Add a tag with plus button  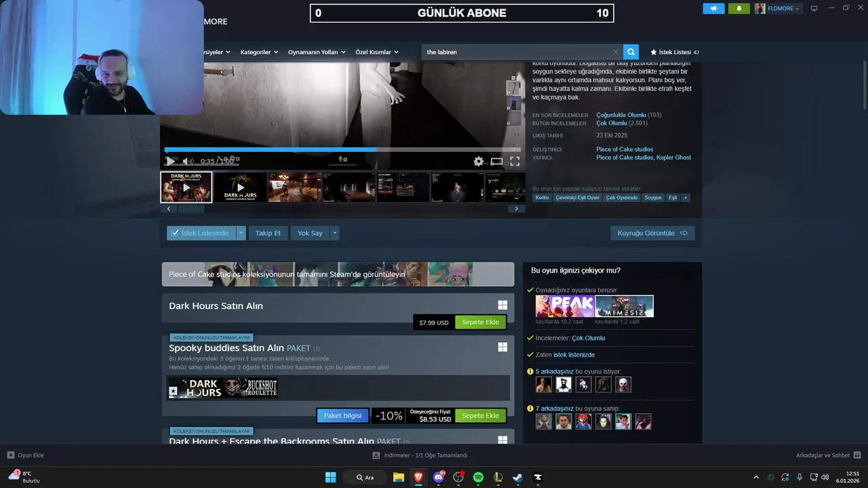686,198
